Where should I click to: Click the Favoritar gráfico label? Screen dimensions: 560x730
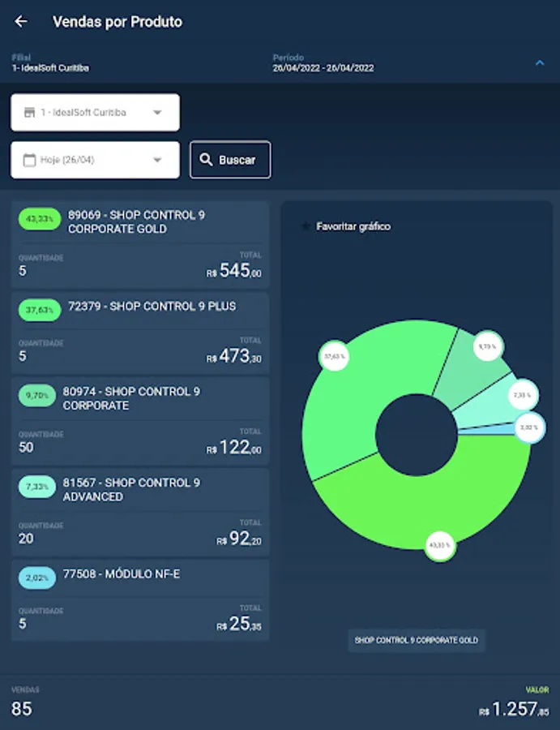pyautogui.click(x=353, y=226)
